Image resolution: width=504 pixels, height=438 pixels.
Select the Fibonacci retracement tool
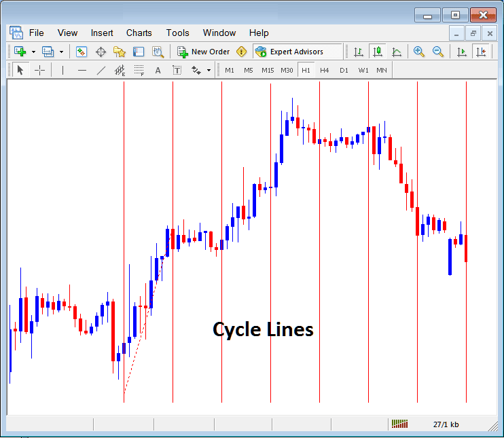(x=139, y=70)
